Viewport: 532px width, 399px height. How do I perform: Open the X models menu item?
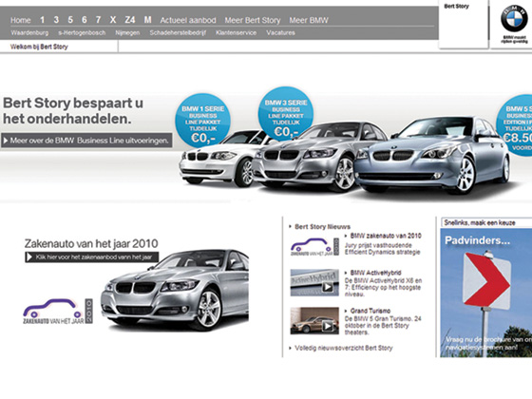point(113,20)
